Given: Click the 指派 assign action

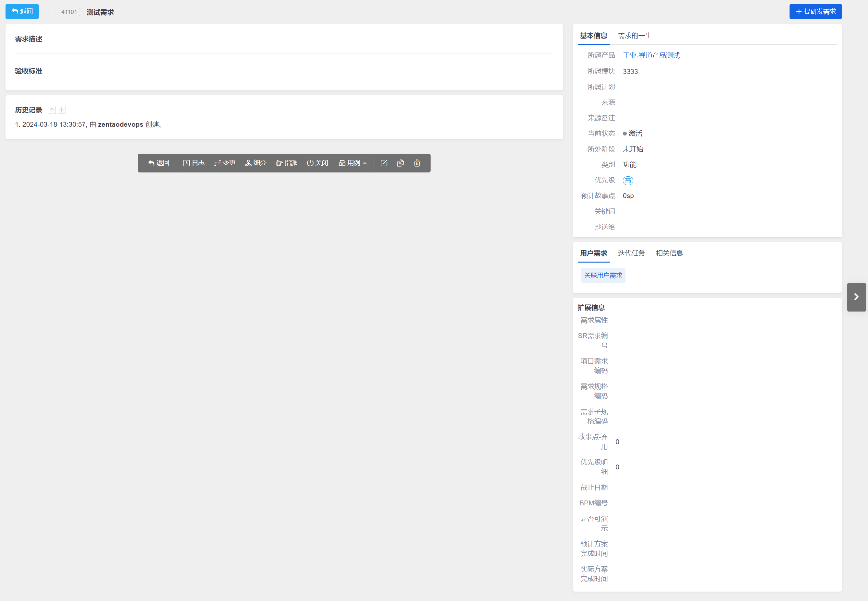Looking at the screenshot, I should pos(286,163).
